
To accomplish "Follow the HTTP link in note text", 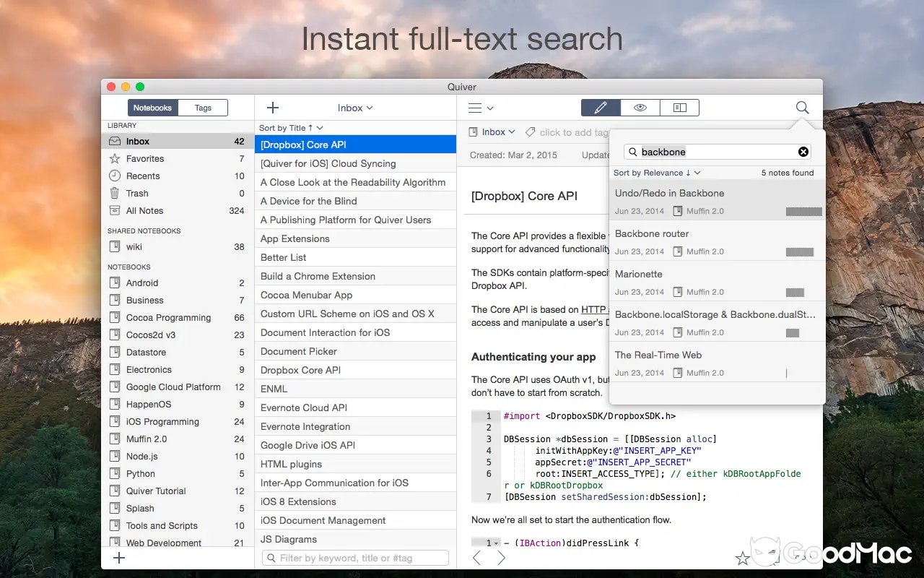I will tap(595, 309).
